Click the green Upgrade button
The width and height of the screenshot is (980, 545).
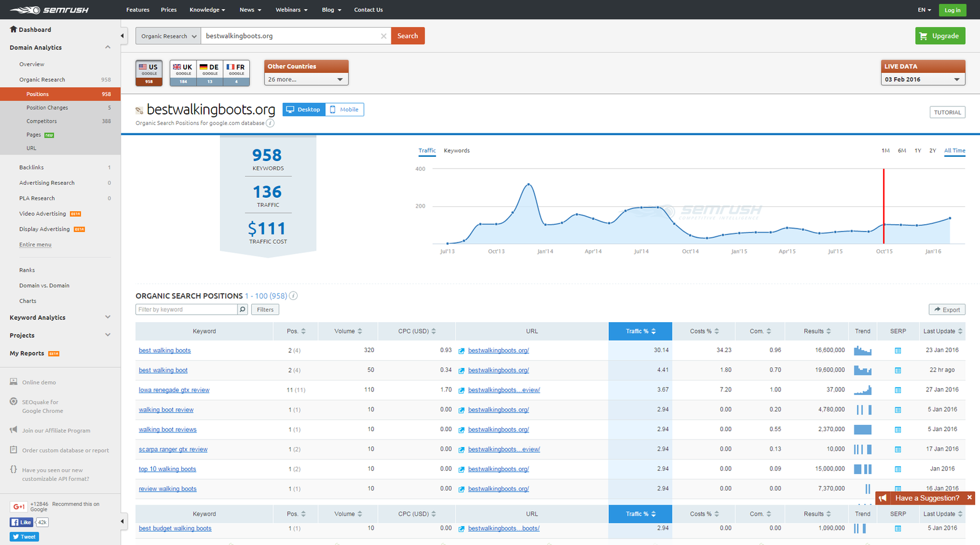[940, 36]
